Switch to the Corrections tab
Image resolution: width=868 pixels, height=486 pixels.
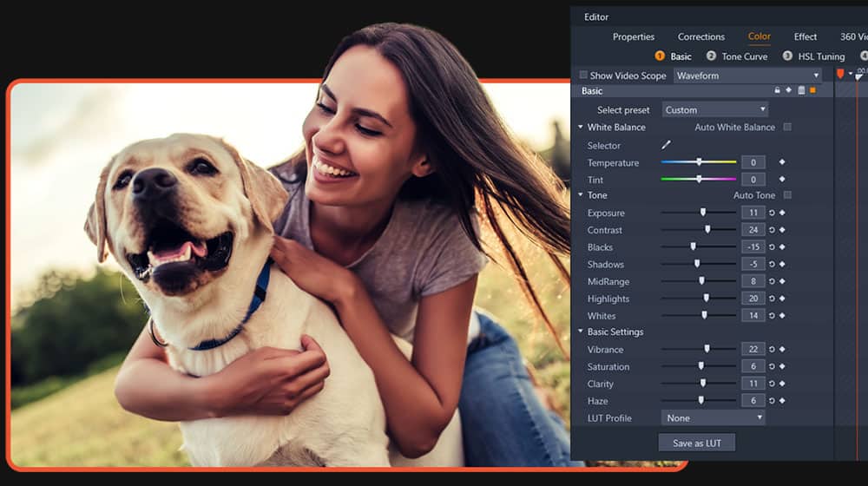pyautogui.click(x=700, y=36)
